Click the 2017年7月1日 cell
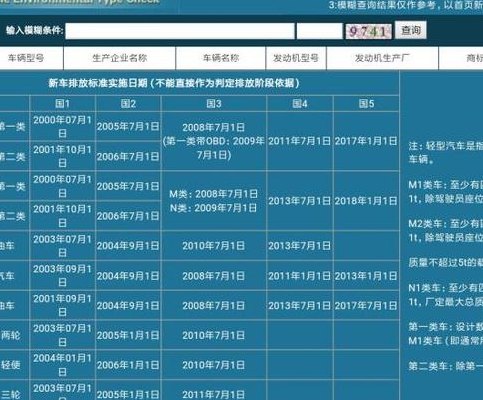Image resolution: width=483 pixels, height=400 pixels. pos(366,306)
